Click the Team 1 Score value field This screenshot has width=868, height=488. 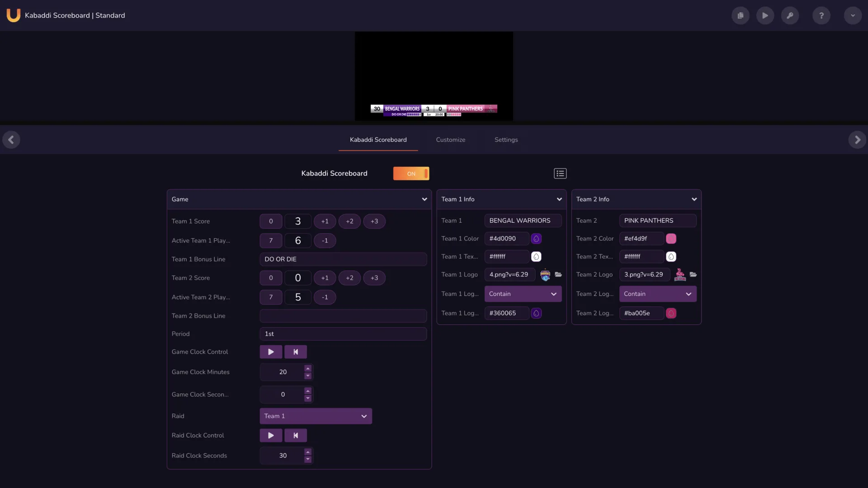pos(298,221)
